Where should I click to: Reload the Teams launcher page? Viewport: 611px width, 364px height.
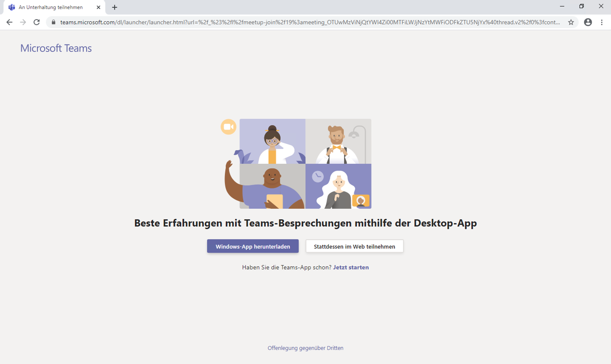tap(36, 22)
